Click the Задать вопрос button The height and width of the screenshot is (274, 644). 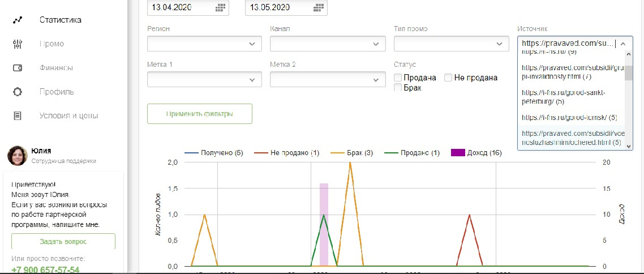point(63,242)
